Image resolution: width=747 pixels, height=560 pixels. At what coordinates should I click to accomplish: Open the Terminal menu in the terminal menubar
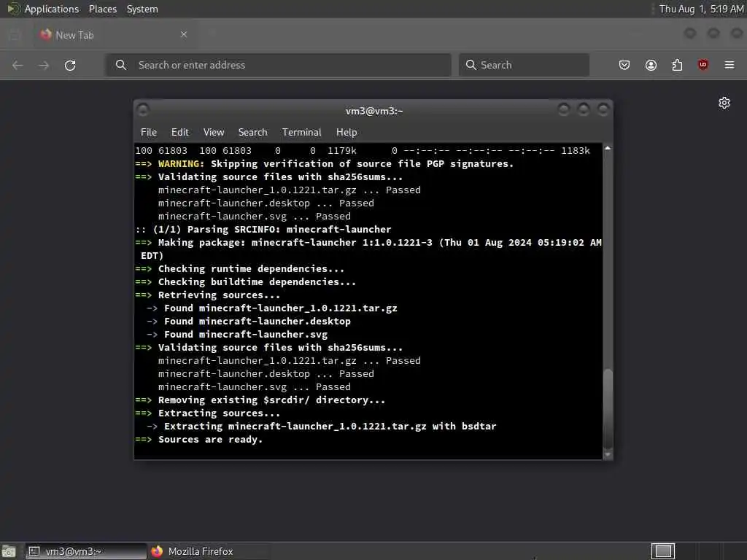(301, 133)
